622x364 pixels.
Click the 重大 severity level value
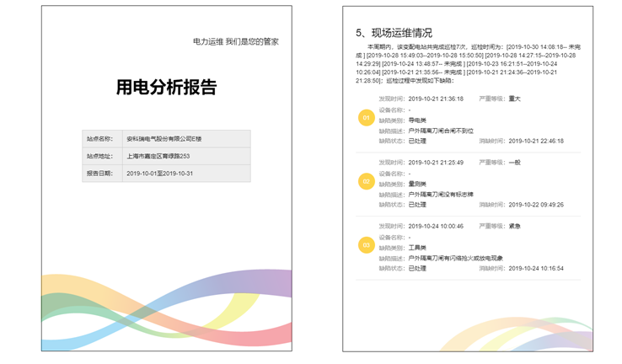(515, 99)
